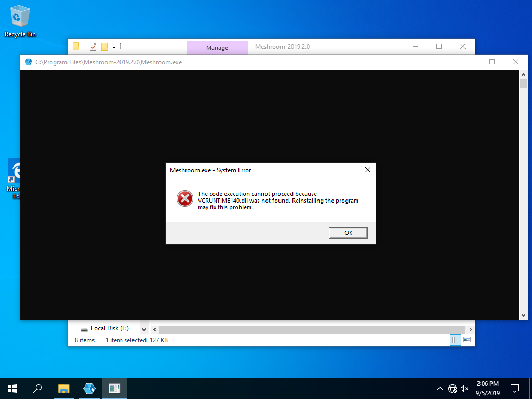Click the Meshroom icon in the title bar

click(29, 62)
